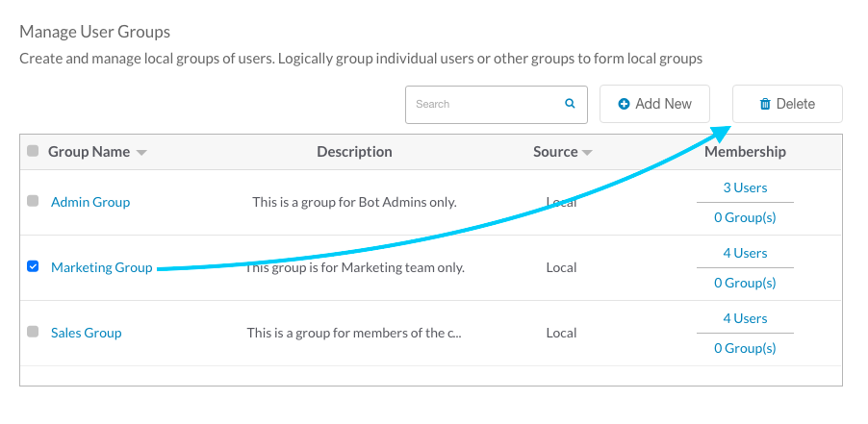
Task: Click the magnifier icon in search box
Action: tap(570, 104)
